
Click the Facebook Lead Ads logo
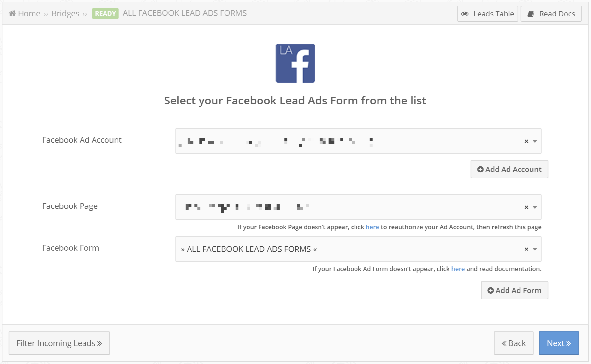[x=295, y=63]
